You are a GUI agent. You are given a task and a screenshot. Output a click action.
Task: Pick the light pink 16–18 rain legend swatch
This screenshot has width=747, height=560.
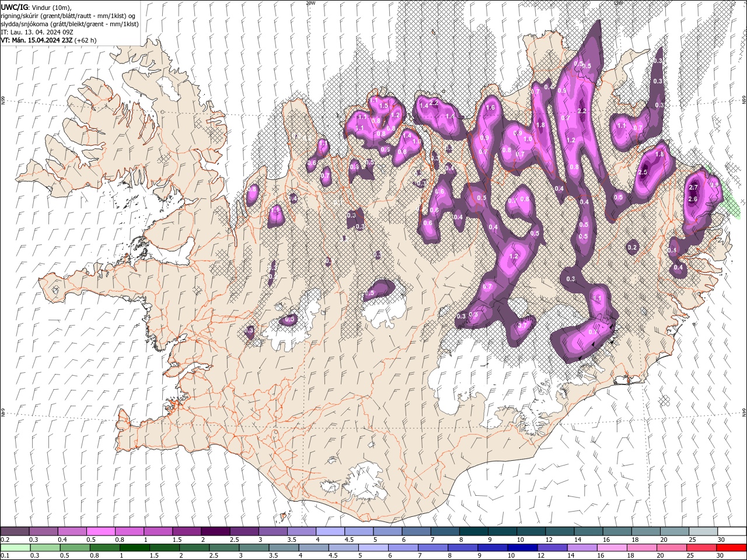coord(612,548)
